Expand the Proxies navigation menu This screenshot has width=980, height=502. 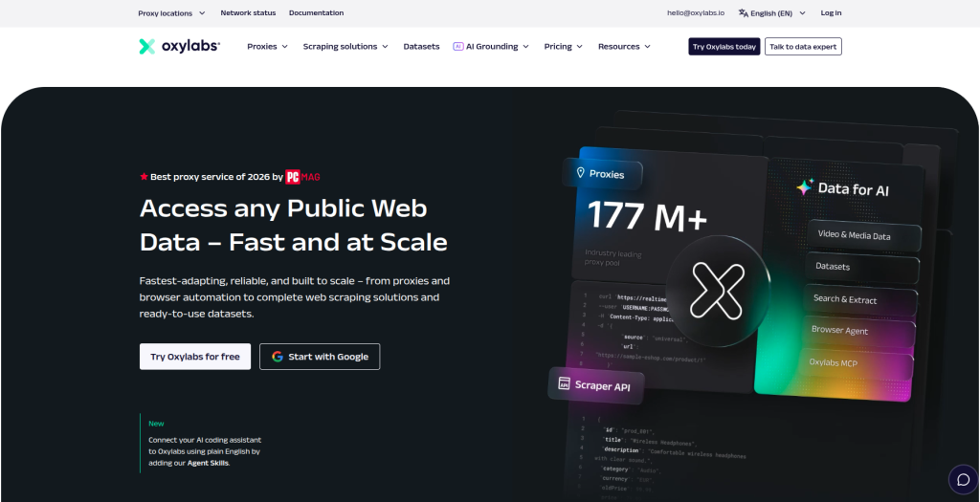[268, 46]
